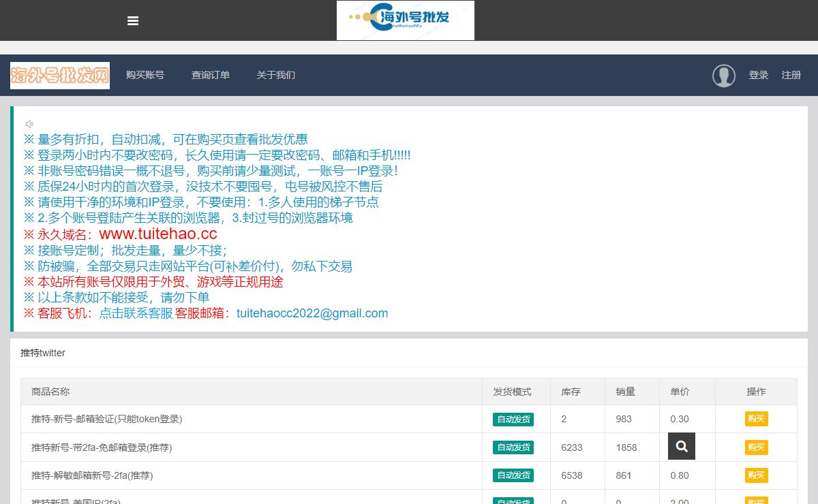Click price value 0.30
Viewport: 818px width, 504px height.
pos(680,419)
